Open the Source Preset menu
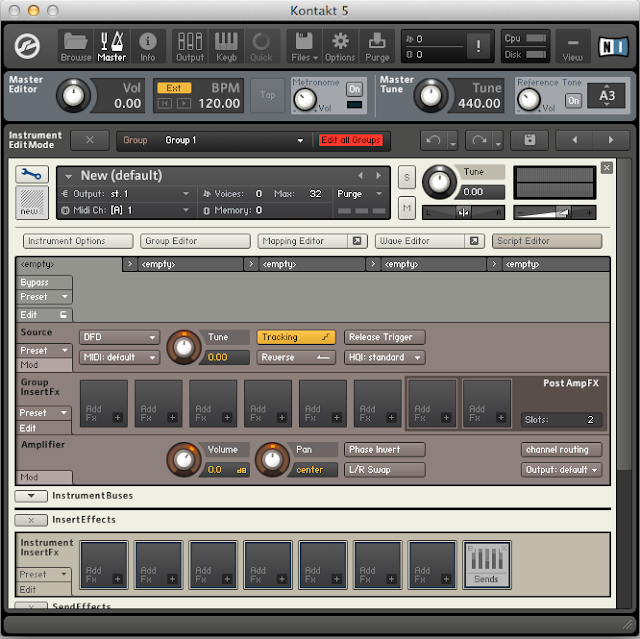The width and height of the screenshot is (640, 639). tap(44, 351)
